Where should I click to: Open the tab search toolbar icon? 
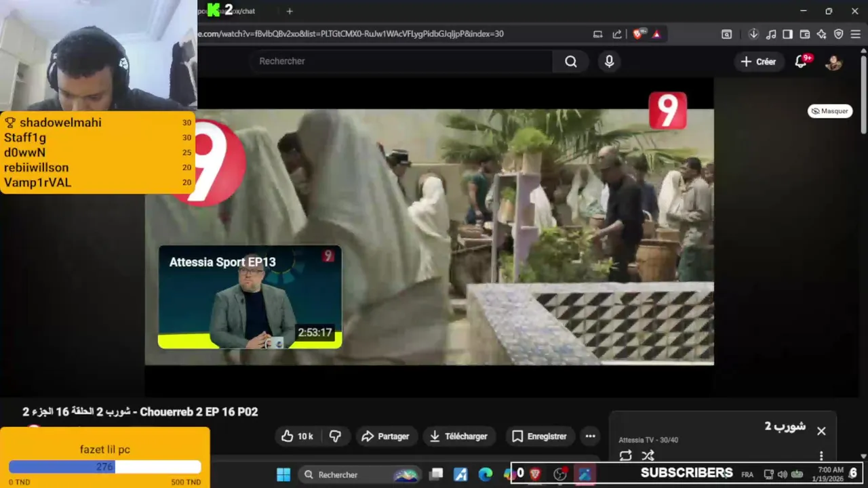(726, 34)
